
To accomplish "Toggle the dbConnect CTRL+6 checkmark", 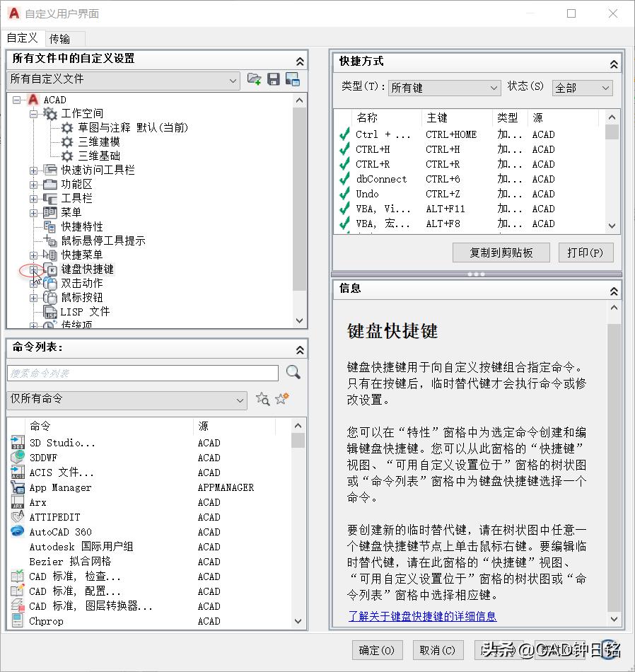I will click(x=344, y=179).
